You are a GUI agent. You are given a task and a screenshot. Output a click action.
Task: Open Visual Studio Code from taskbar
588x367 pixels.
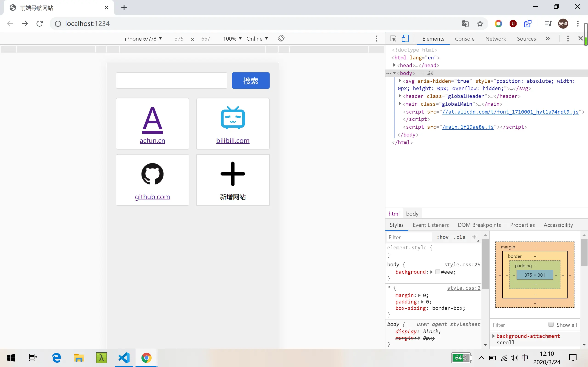tap(124, 358)
